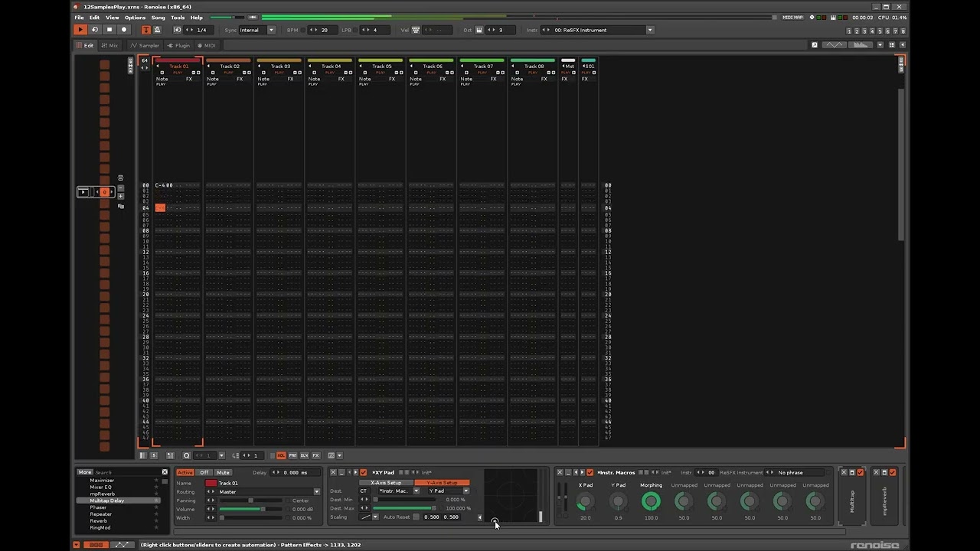Open the scope waveform view icon
Image resolution: width=980 pixels, height=551 pixels.
point(835,45)
